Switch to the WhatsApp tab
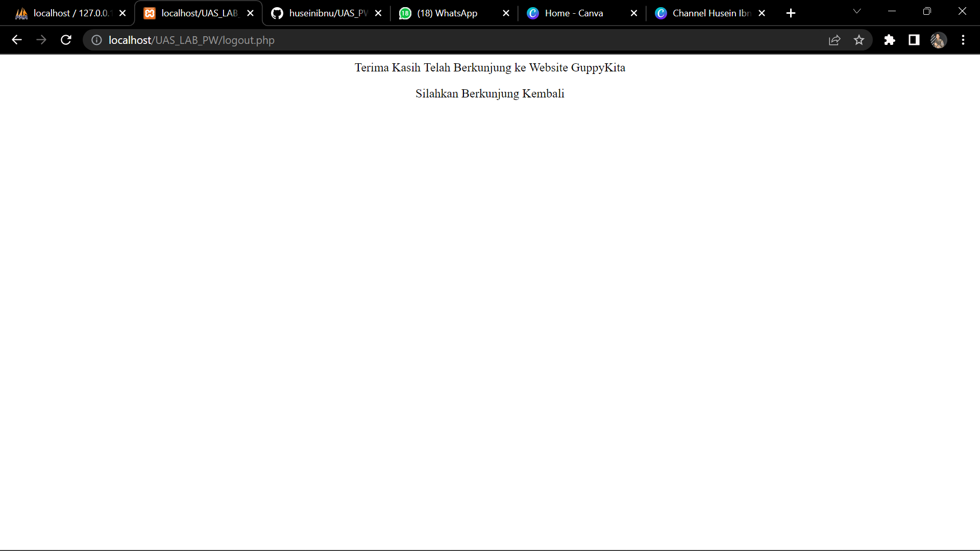Image resolution: width=980 pixels, height=551 pixels. tap(447, 13)
